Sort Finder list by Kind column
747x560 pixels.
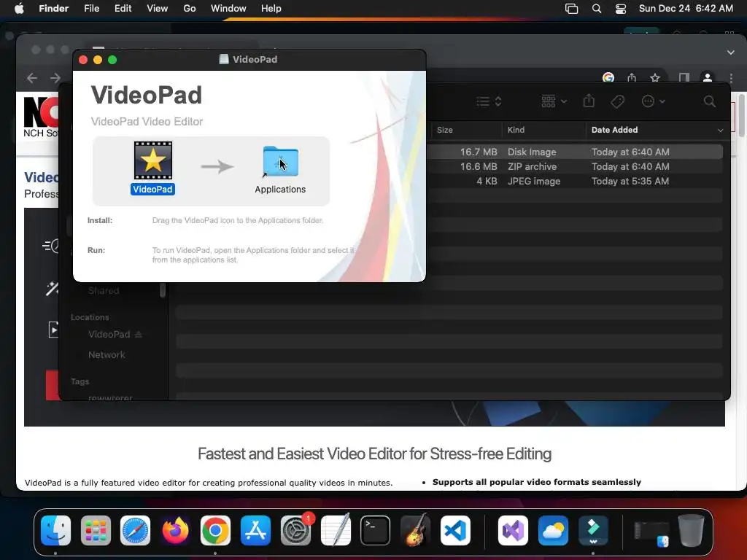516,130
